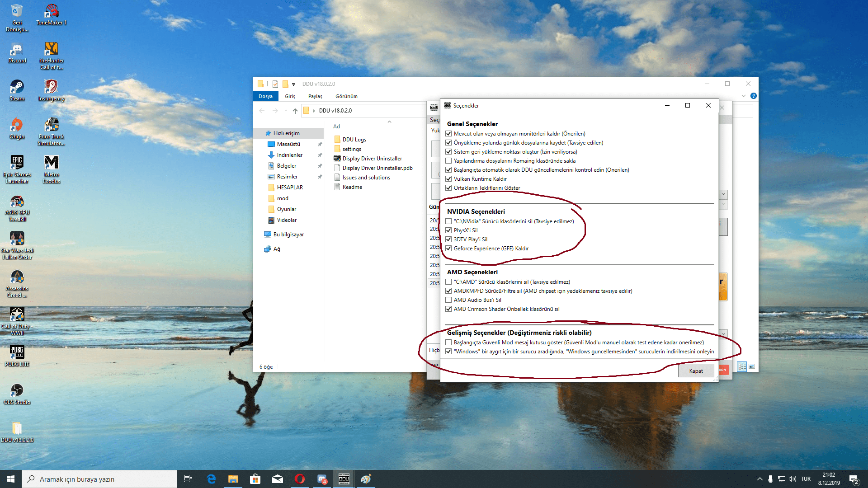Toggle '3DTV Play'i Sil' checkbox

pyautogui.click(x=448, y=239)
